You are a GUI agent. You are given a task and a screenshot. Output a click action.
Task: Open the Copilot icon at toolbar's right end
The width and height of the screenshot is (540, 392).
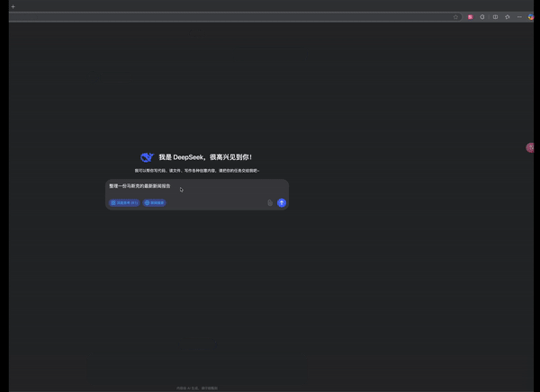pos(531,17)
